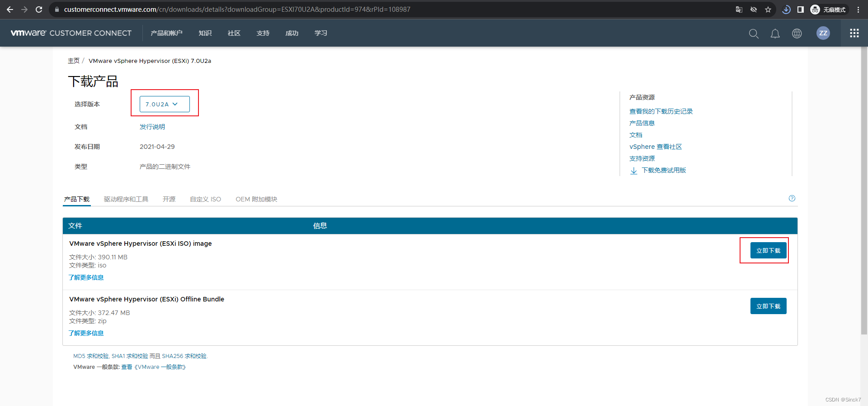
Task: Switch to the 自定义 ISO tab
Action: 206,199
